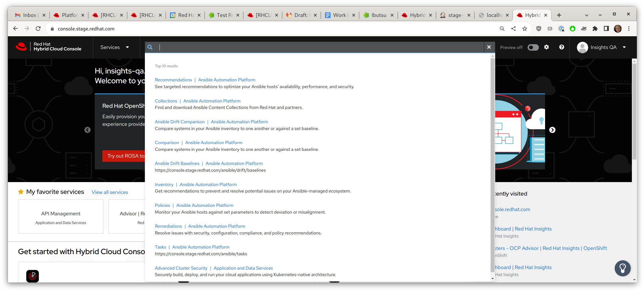This screenshot has height=291, width=644.
Task: Switch to the Inbox Gmail tab
Action: tap(30, 15)
